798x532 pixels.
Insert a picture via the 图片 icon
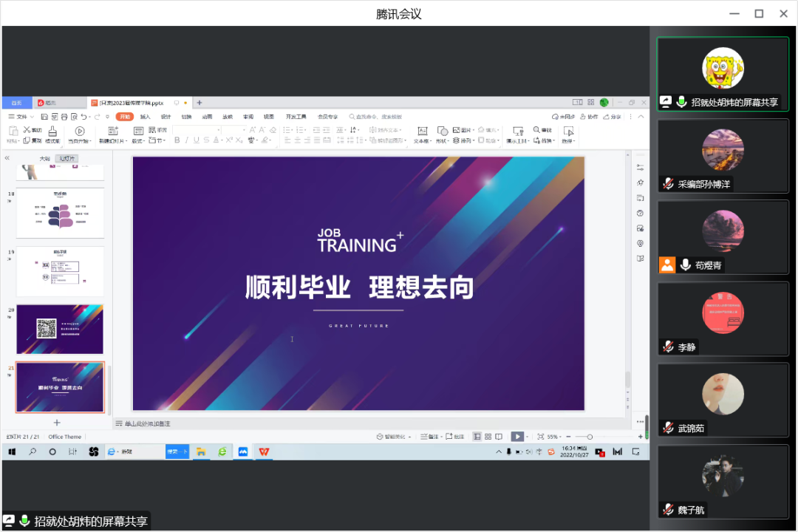click(457, 129)
